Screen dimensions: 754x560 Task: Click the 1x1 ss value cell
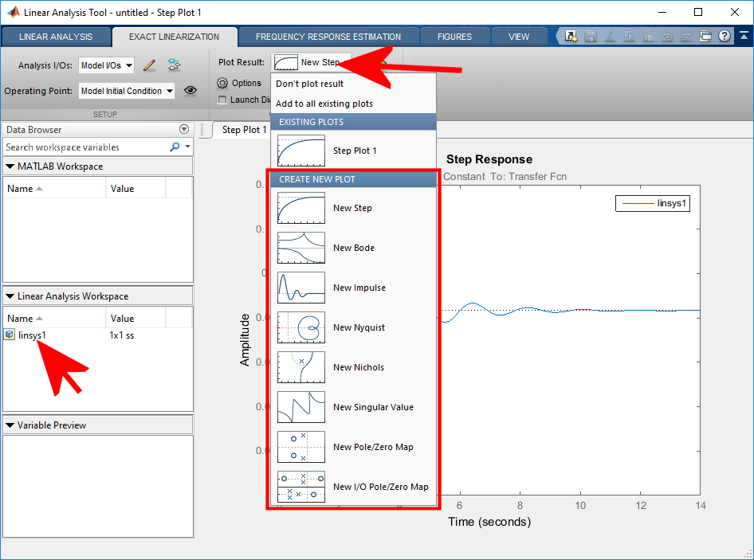click(122, 335)
